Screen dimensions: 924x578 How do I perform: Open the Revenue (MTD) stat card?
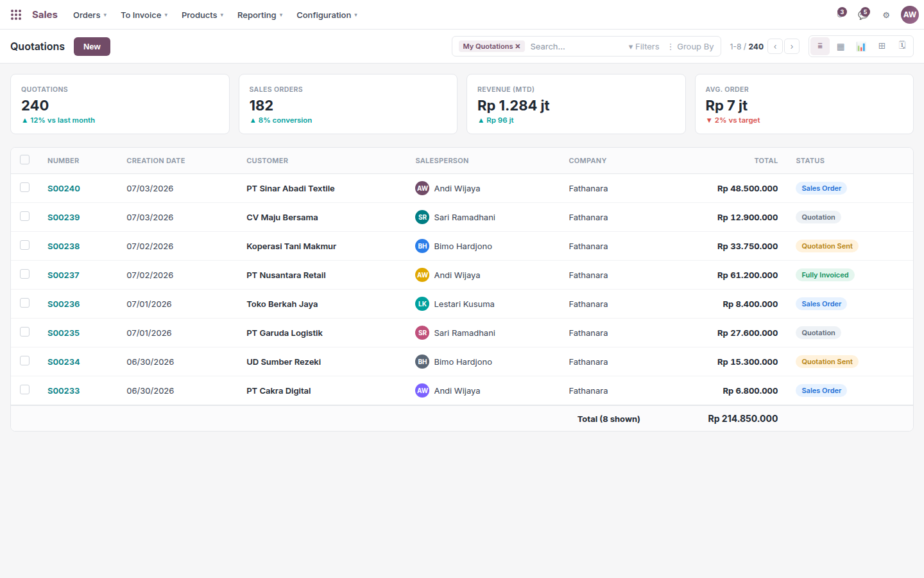point(576,104)
